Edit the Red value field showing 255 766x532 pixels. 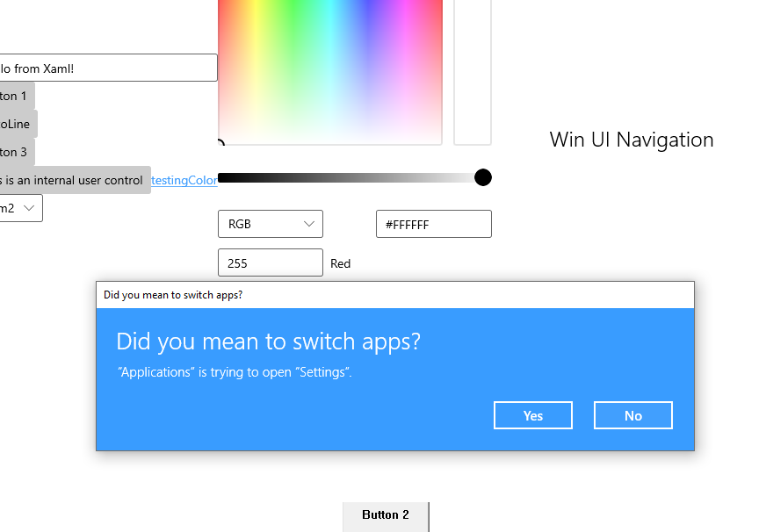[271, 262]
